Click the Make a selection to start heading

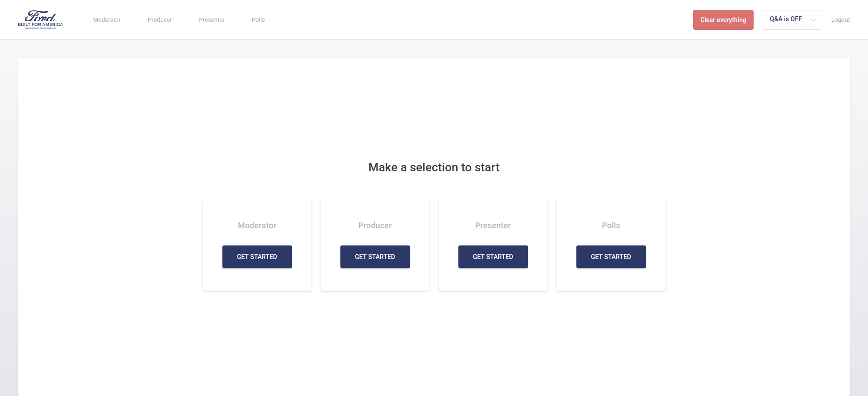pyautogui.click(x=434, y=167)
